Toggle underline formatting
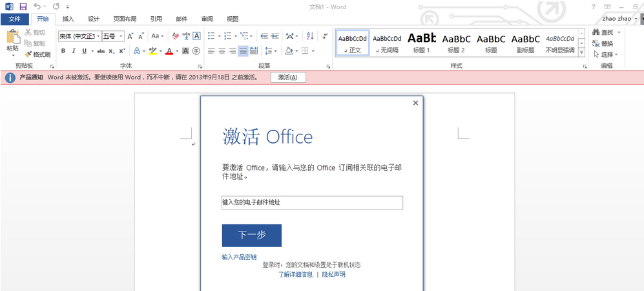The width and height of the screenshot is (644, 291). 84,51
